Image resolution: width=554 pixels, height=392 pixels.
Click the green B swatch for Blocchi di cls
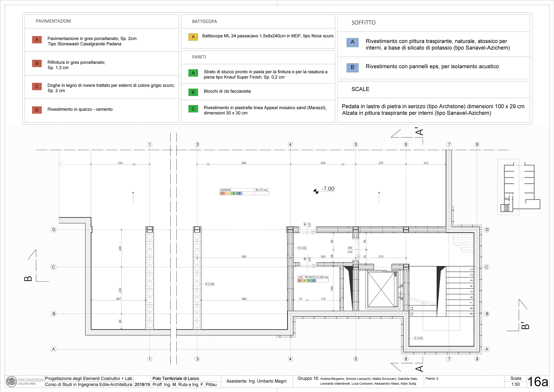pos(193,92)
